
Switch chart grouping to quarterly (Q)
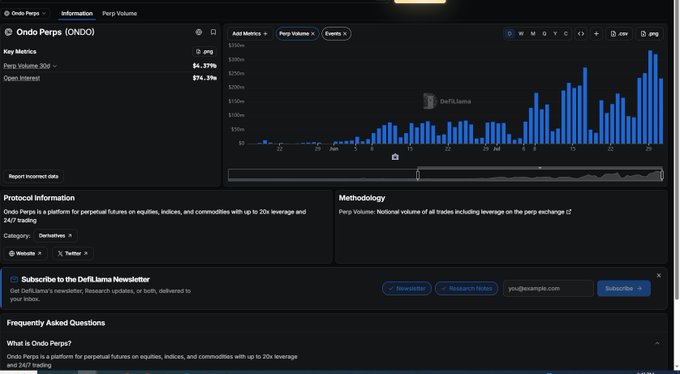coord(544,34)
